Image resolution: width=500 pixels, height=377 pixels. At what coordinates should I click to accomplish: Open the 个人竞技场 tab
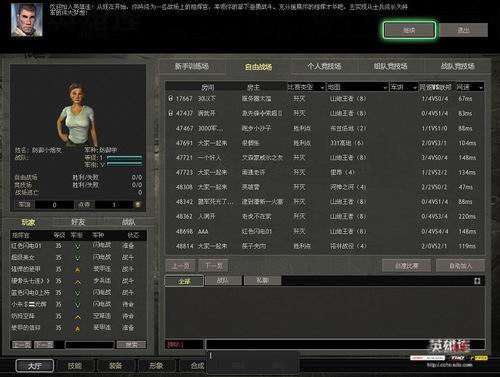coord(324,66)
